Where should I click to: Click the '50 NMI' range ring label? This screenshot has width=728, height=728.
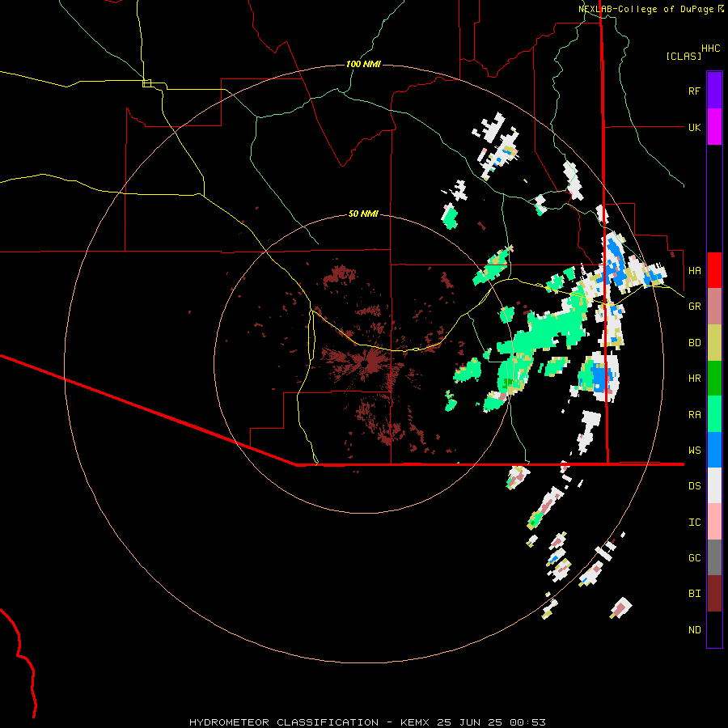pos(363,214)
